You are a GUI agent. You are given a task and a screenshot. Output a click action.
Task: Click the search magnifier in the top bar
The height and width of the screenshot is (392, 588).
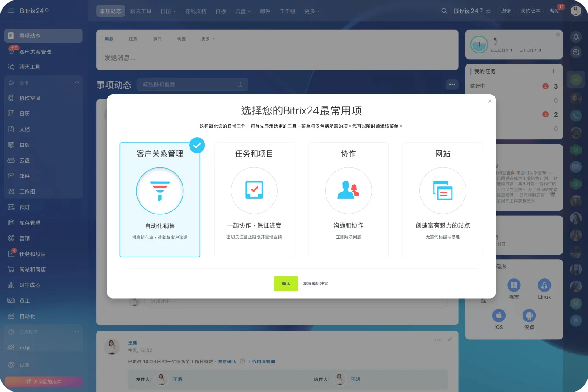(x=445, y=11)
